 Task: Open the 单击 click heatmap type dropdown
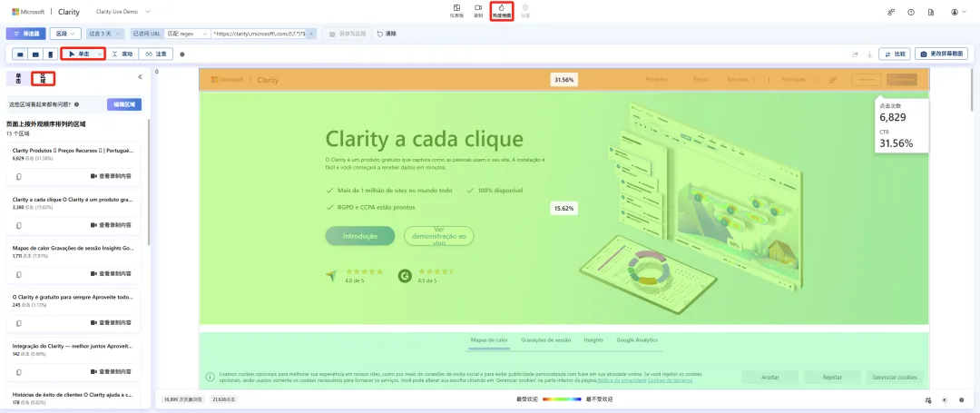[83, 54]
